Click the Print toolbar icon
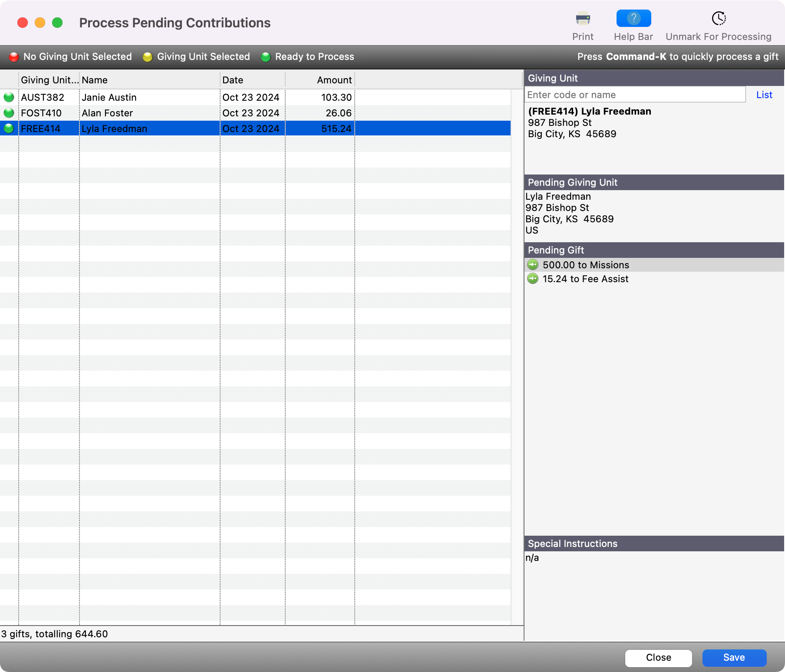The width and height of the screenshot is (785, 672). click(x=583, y=19)
